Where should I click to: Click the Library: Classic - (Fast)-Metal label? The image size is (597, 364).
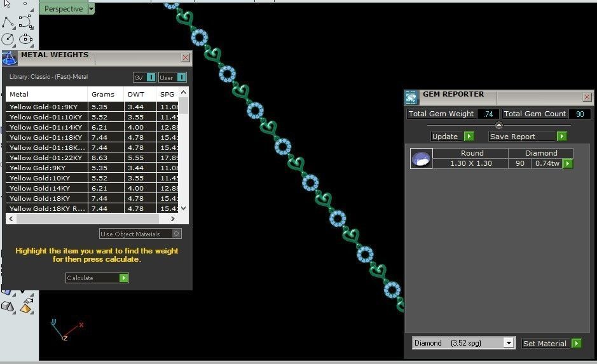[x=48, y=76]
